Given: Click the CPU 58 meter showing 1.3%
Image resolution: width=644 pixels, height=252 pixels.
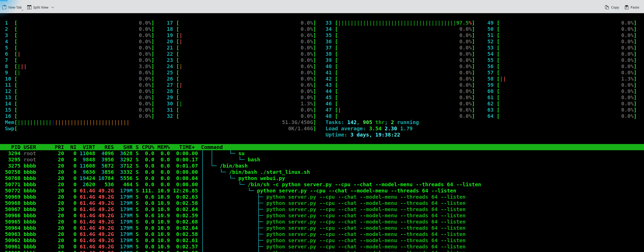Looking at the screenshot, I should click(567, 79).
